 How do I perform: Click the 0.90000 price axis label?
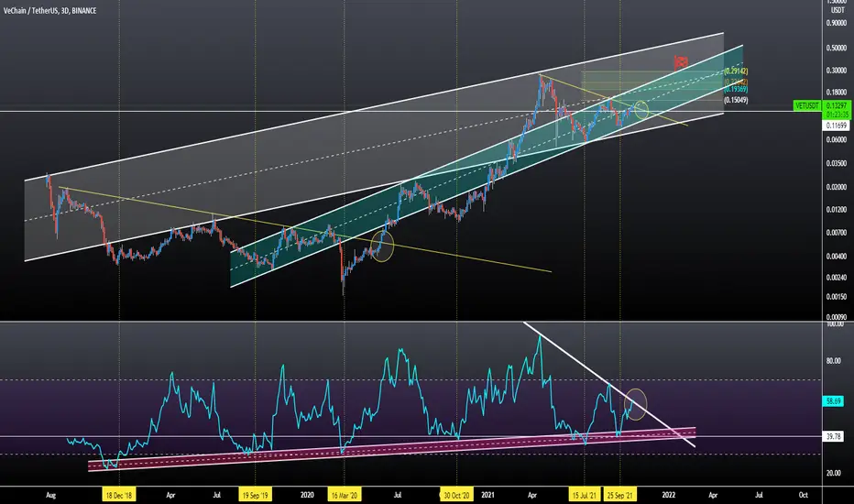(837, 23)
